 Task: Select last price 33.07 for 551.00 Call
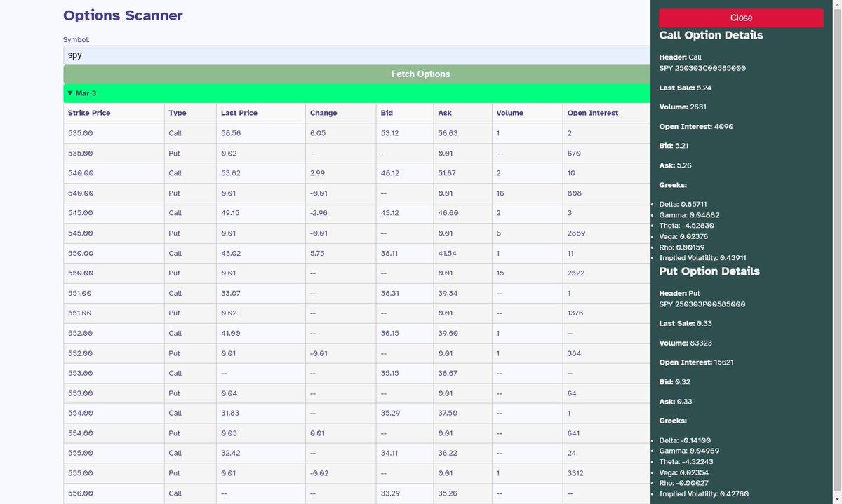[231, 293]
